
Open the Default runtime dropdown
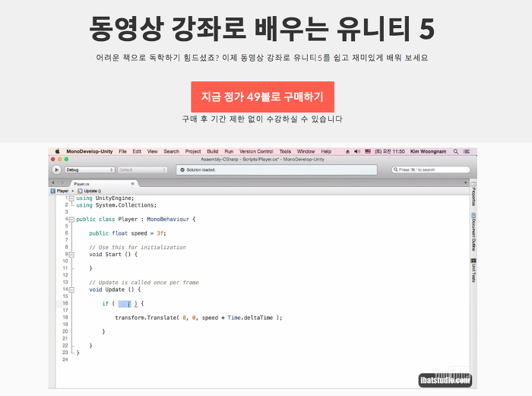point(143,169)
